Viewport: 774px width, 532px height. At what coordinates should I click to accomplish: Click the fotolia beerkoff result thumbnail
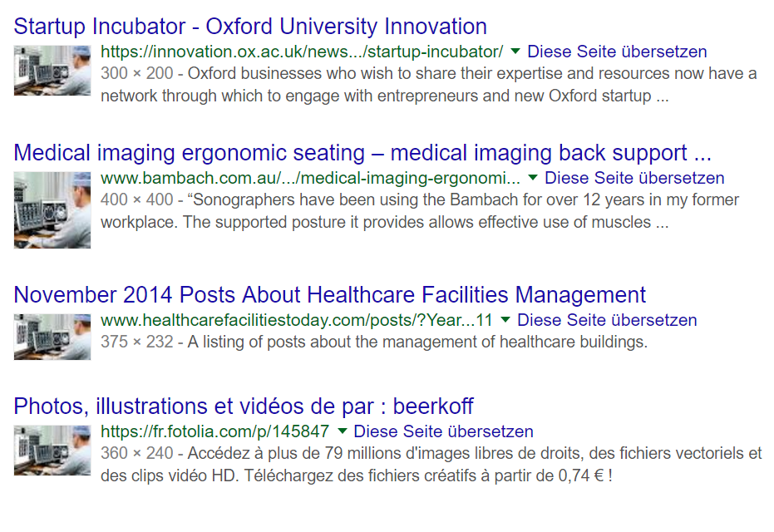[x=52, y=450]
